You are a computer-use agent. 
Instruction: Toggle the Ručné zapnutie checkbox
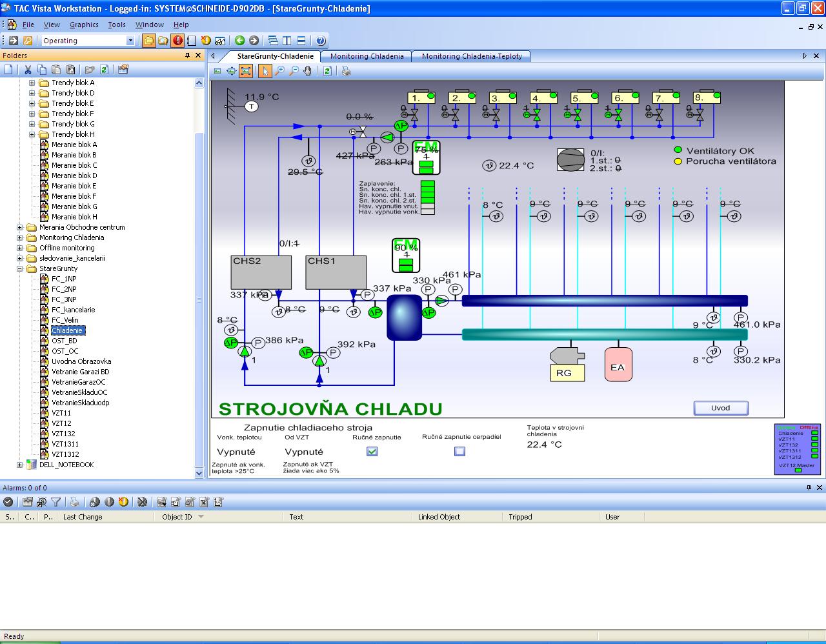372,451
